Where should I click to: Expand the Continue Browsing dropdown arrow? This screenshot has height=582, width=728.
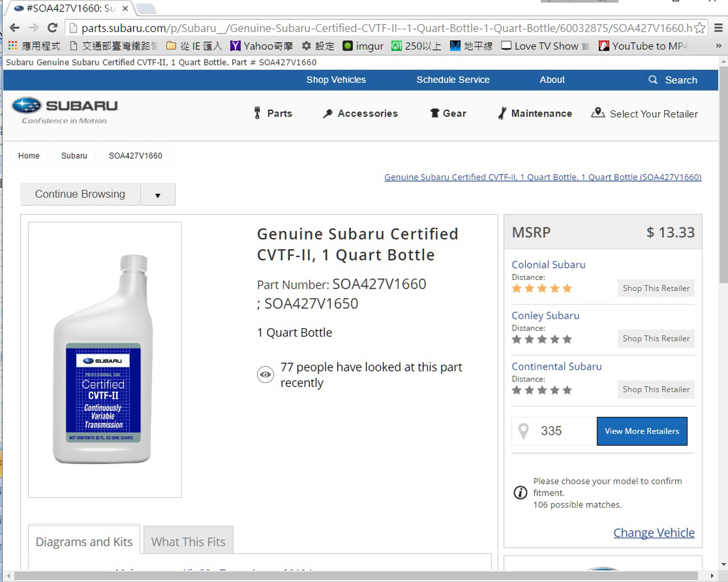coord(158,195)
